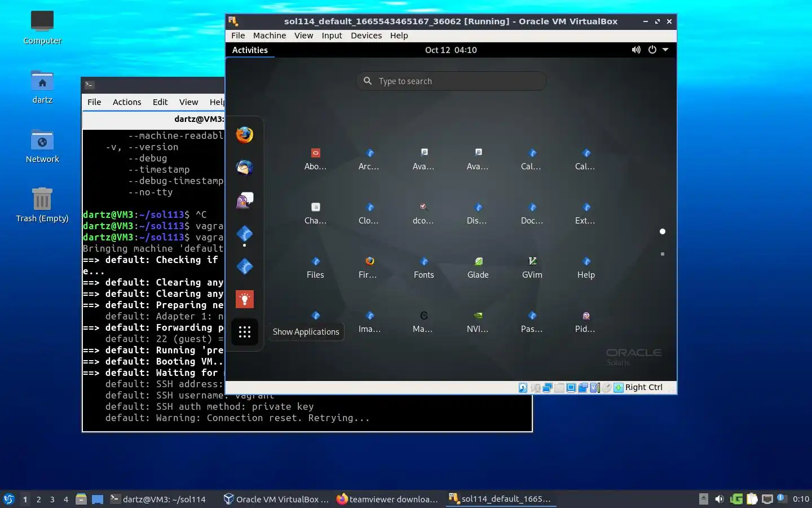This screenshot has height=508, width=812.
Task: Launch the Ima... application
Action: (x=369, y=322)
